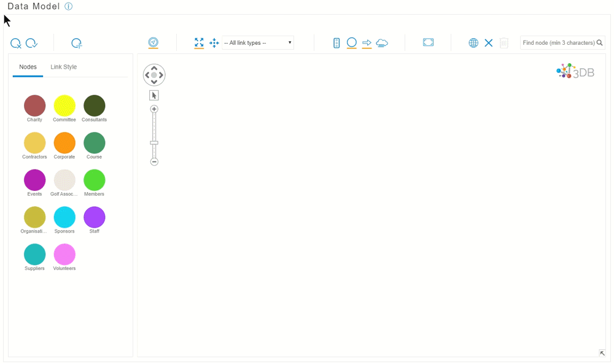The image size is (614, 364).
Task: Click the cloud save icon
Action: pyautogui.click(x=382, y=43)
